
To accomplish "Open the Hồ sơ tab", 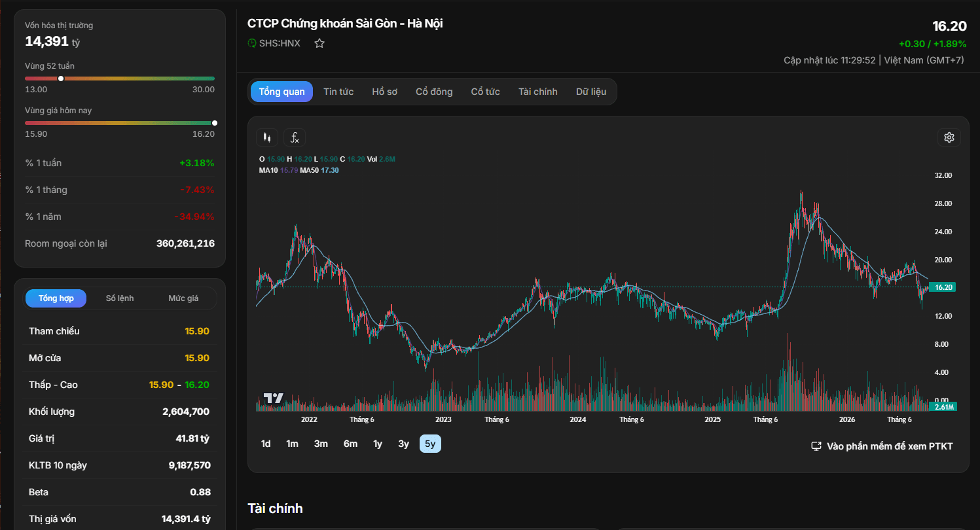I will (385, 92).
